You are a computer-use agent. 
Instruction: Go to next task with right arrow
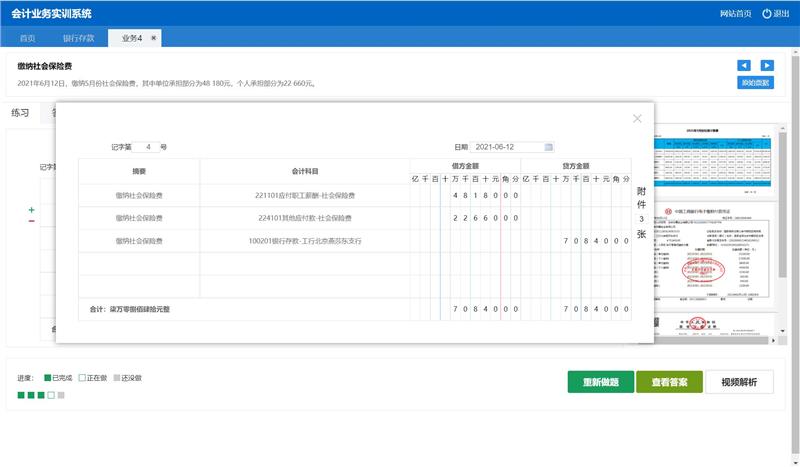click(x=766, y=66)
